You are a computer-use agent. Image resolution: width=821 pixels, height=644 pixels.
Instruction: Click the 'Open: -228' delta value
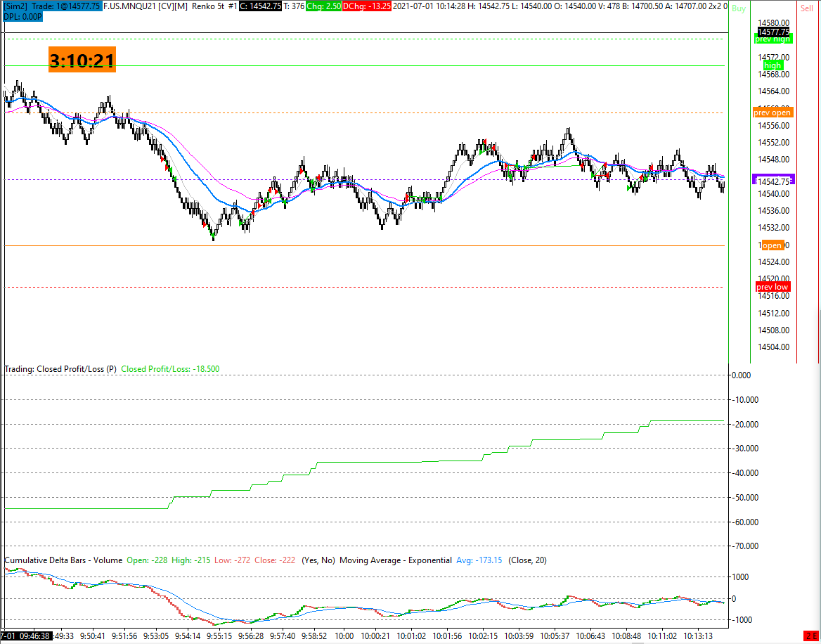click(147, 560)
